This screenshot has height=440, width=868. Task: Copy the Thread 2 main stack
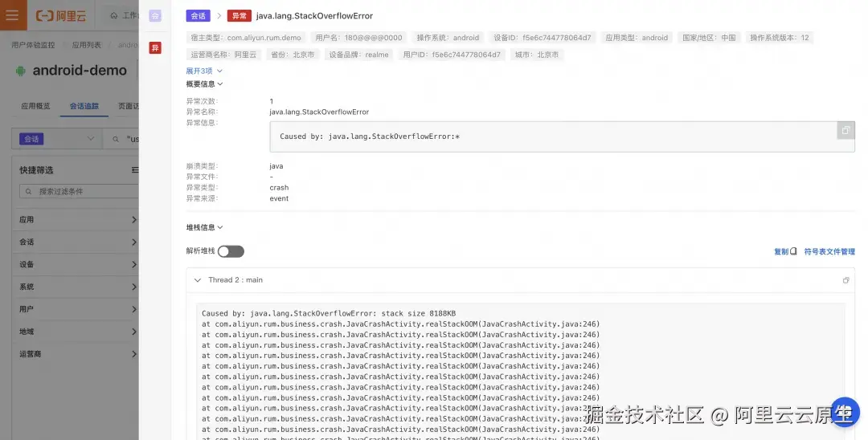[845, 280]
